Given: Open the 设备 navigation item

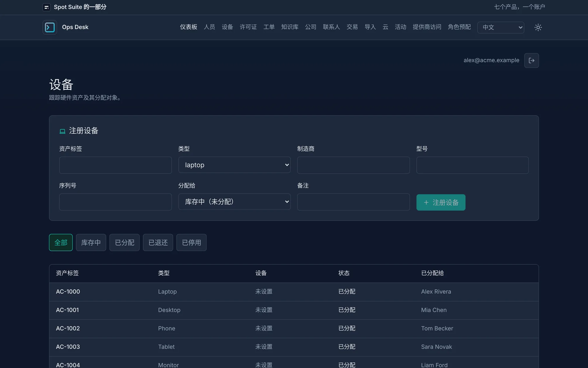Looking at the screenshot, I should coord(227,27).
